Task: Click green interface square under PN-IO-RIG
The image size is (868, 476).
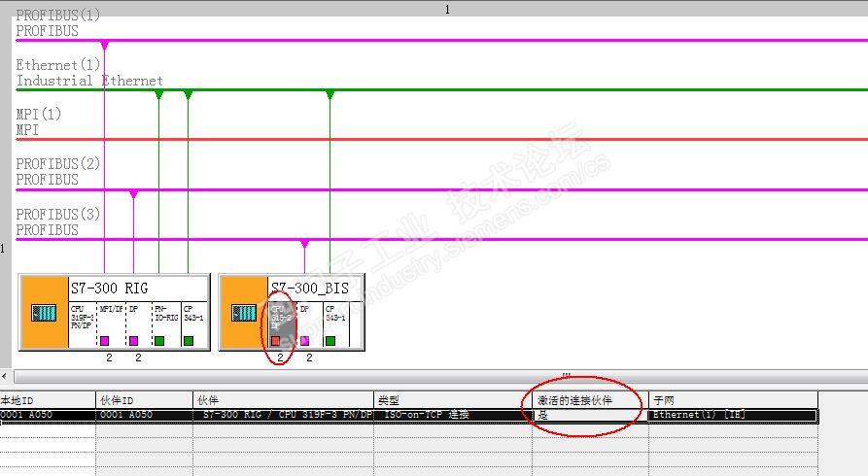Action: click(159, 341)
